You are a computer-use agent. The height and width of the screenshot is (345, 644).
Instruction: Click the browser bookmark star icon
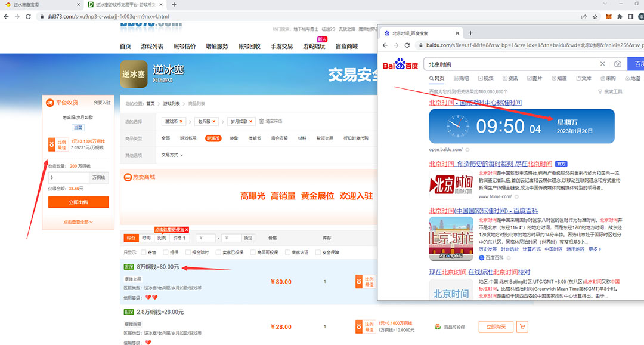(x=594, y=17)
